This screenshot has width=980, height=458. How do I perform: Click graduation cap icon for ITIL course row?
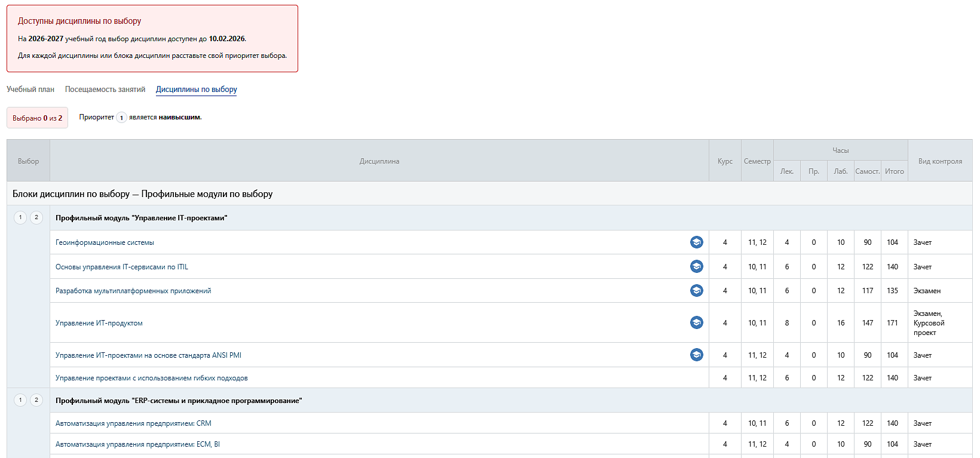click(696, 266)
